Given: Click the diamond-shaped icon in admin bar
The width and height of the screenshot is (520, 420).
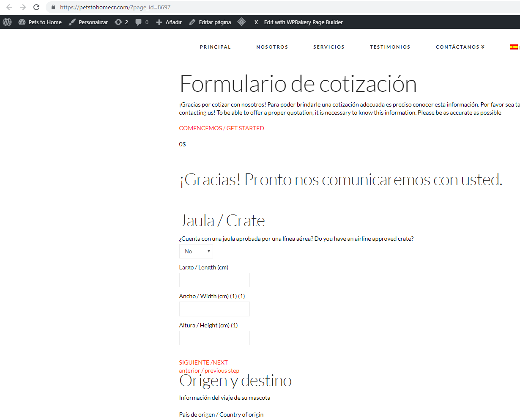Looking at the screenshot, I should coord(241,22).
